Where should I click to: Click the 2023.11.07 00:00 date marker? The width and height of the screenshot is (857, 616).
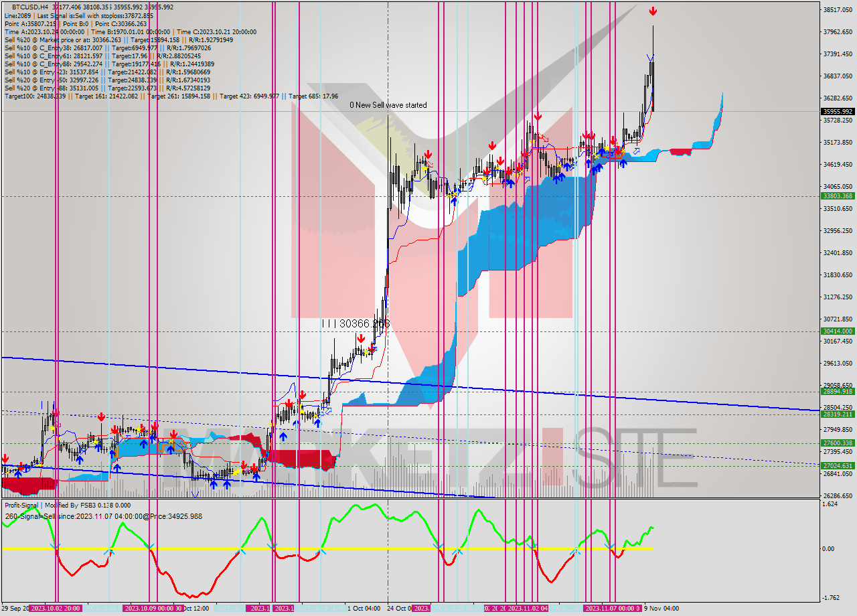coord(613,609)
